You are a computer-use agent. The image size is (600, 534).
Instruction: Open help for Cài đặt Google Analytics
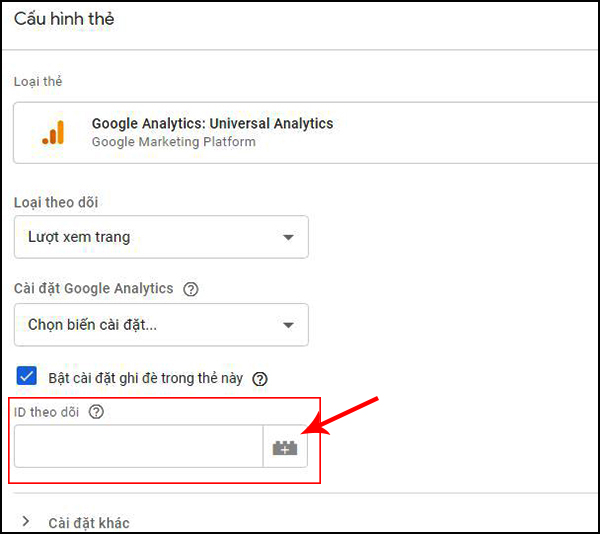tap(191, 289)
